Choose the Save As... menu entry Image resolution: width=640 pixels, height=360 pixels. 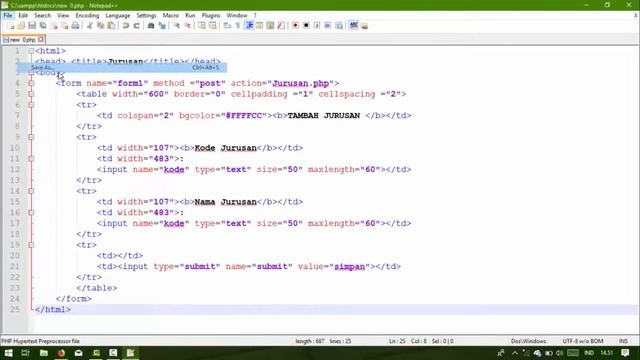122,68
